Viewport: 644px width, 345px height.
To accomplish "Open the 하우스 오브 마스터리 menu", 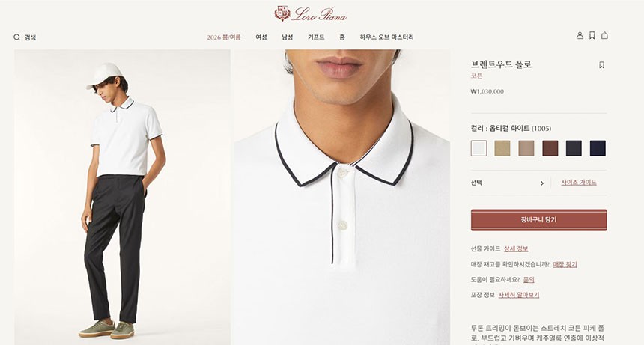I will pyautogui.click(x=386, y=37).
